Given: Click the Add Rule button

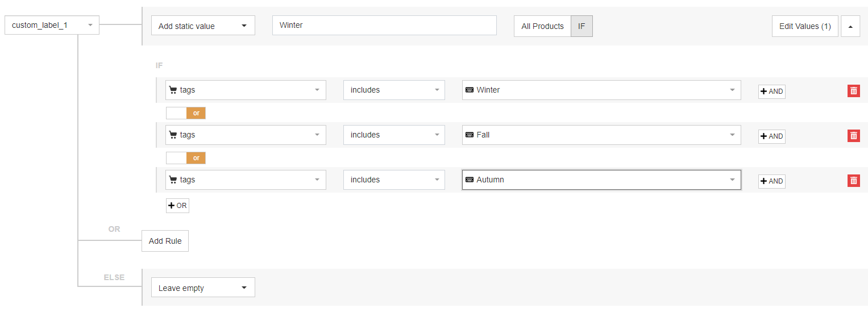Looking at the screenshot, I should click(x=165, y=241).
